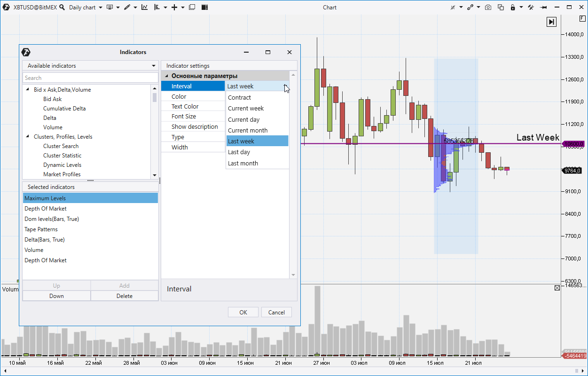Select the pencil drawing tools icon
This screenshot has width=588, height=376.
tap(128, 7)
